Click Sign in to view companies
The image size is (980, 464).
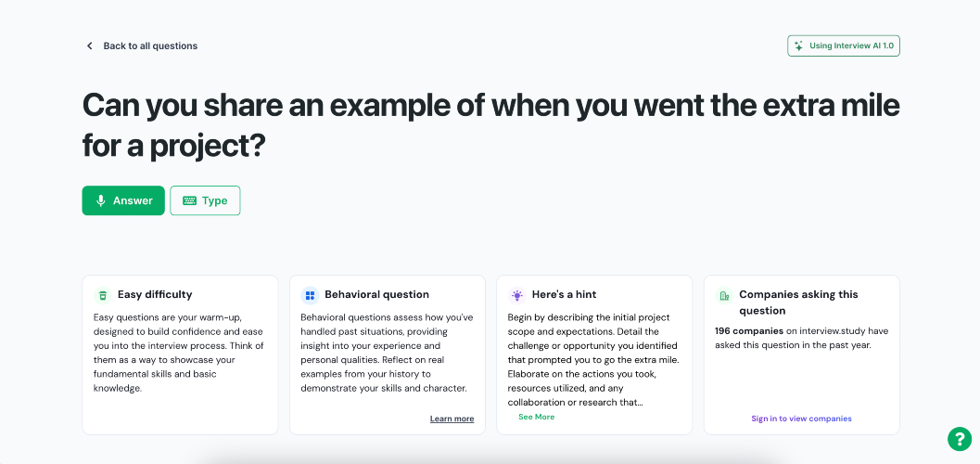[801, 419]
